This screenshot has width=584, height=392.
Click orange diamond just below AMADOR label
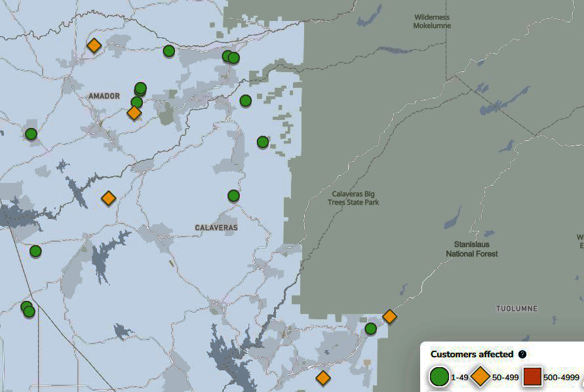coord(134,113)
